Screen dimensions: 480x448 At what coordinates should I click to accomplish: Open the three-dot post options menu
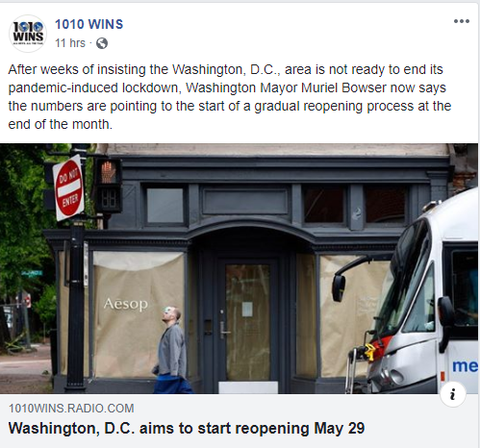[462, 21]
